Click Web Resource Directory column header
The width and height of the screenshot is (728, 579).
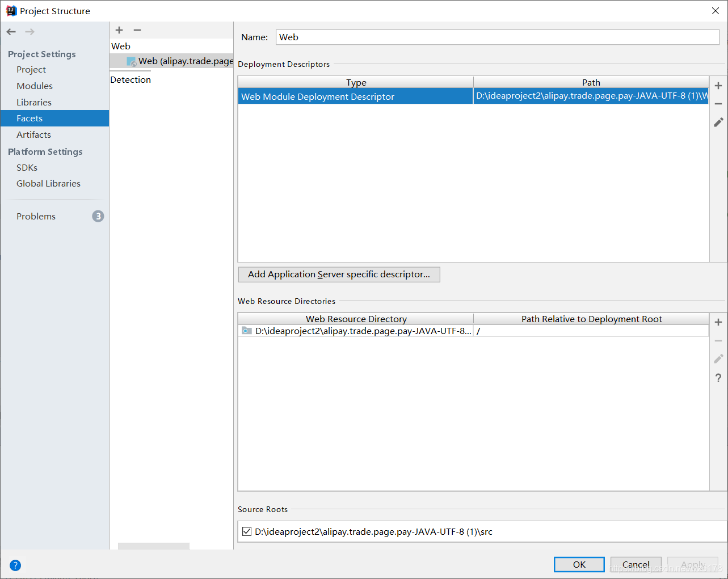(x=356, y=319)
